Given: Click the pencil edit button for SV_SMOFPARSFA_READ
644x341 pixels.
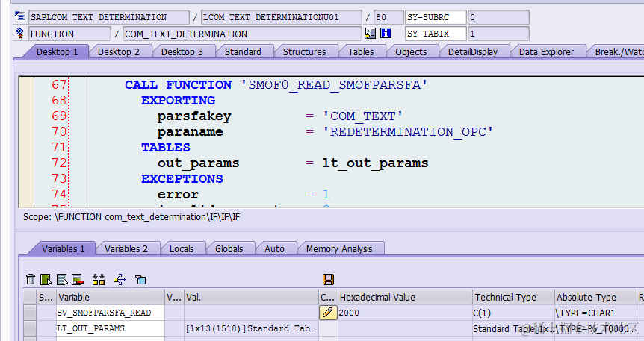Looking at the screenshot, I should (328, 313).
